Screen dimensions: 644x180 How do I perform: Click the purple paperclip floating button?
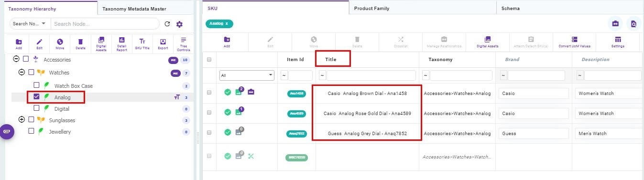coord(7,131)
